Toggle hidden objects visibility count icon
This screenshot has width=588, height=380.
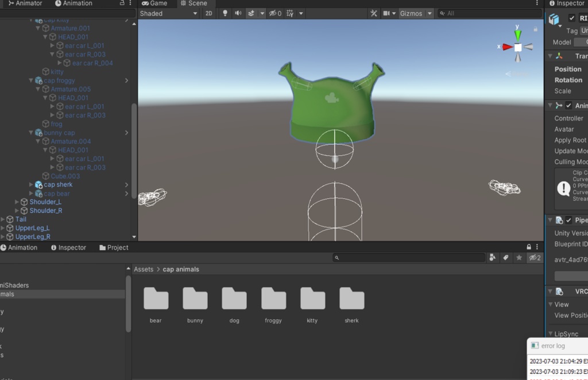tap(275, 13)
